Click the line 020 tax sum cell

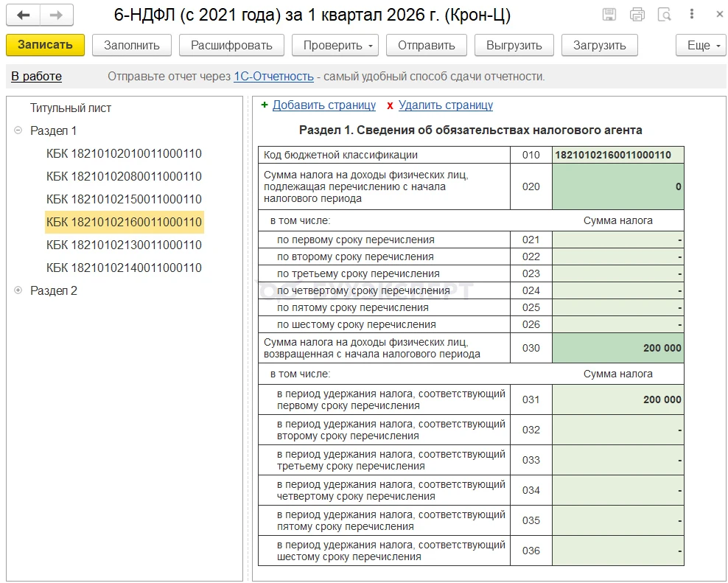click(x=618, y=186)
